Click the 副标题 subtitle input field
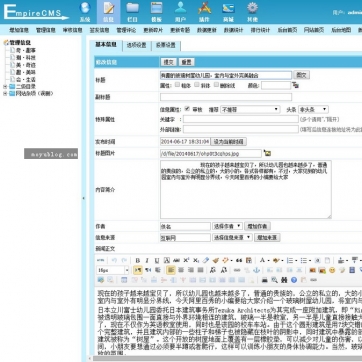Image resolution: width=362 pixels, height=362 pixels. coord(226,97)
